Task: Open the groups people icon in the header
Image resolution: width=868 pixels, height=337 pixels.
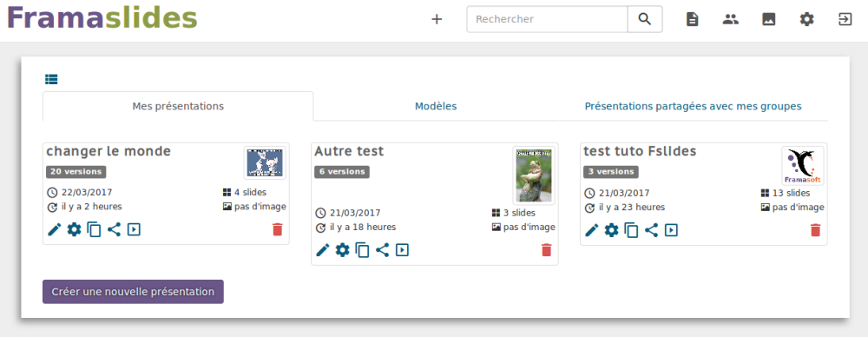Action: pyautogui.click(x=731, y=19)
